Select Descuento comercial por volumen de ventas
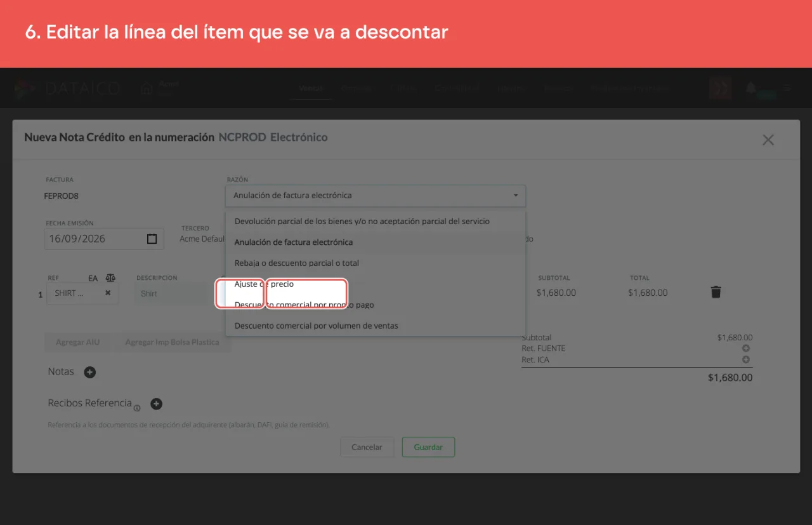Screen dimensions: 812x525 [376, 326]
